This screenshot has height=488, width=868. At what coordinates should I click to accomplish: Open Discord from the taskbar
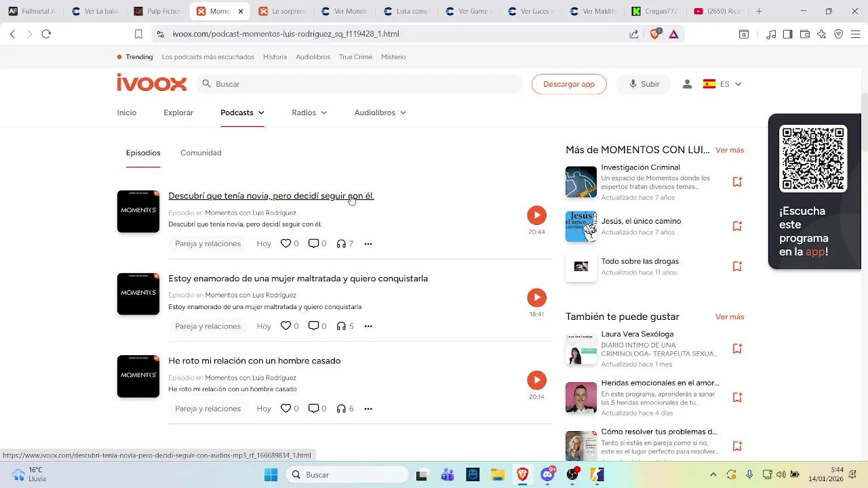(548, 474)
